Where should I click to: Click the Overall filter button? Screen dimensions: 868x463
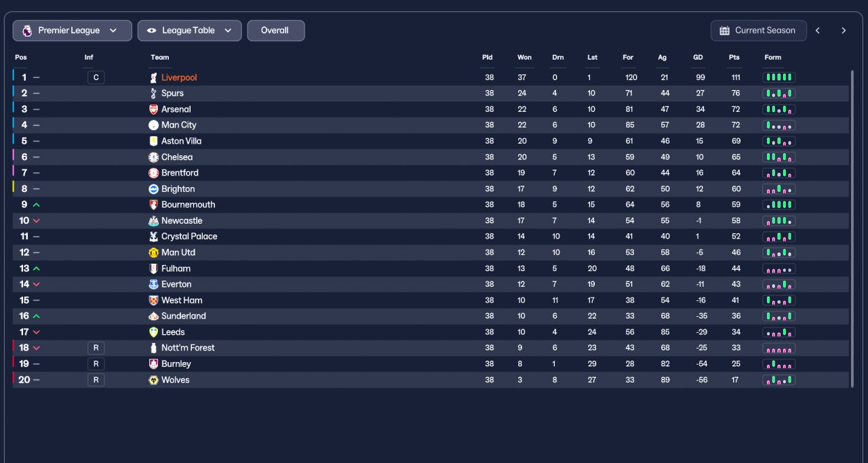click(275, 31)
